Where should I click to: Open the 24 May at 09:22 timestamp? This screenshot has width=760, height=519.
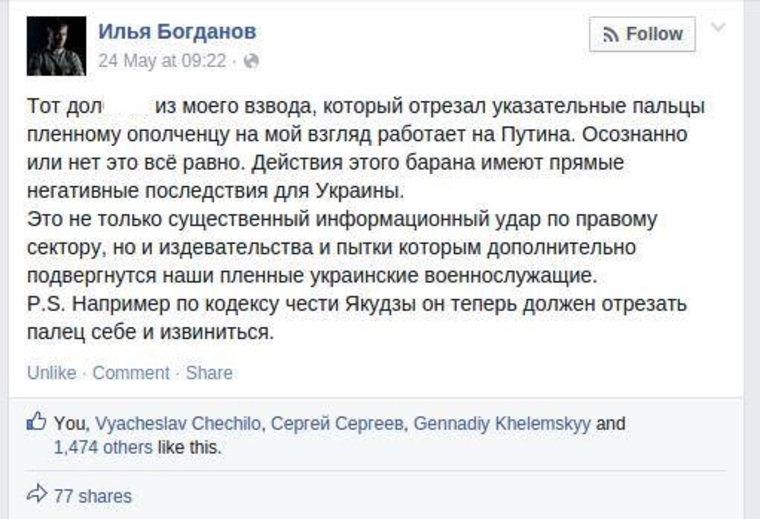(162, 61)
